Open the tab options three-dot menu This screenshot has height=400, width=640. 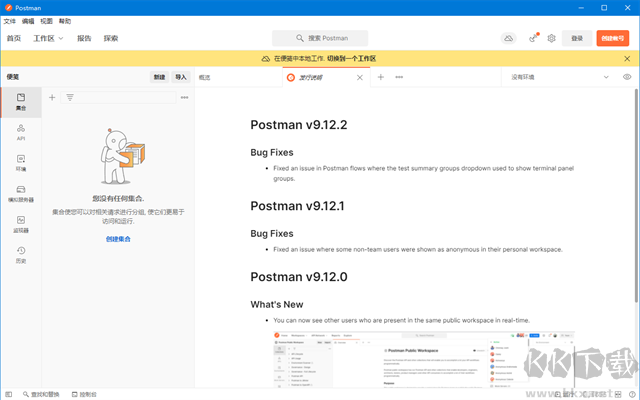coord(399,77)
